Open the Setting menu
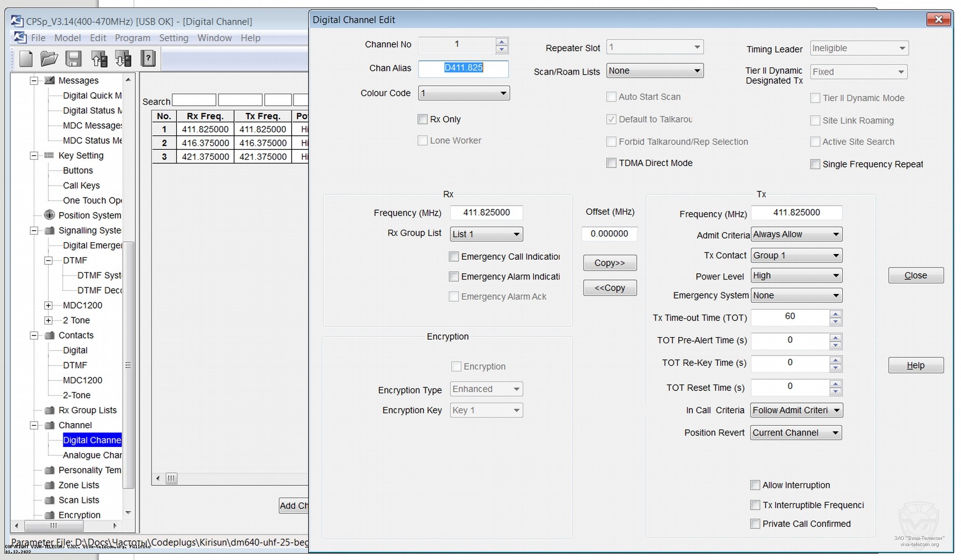The width and height of the screenshot is (961, 560). (173, 38)
